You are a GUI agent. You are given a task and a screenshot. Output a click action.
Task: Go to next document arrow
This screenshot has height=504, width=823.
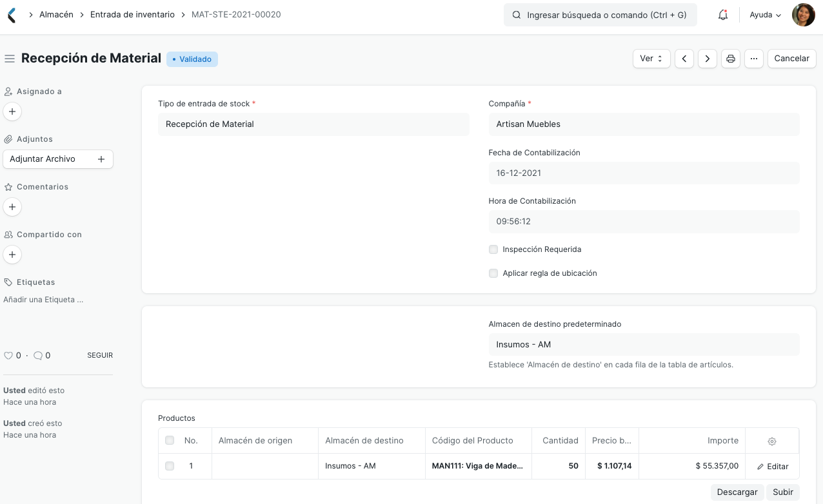708,59
